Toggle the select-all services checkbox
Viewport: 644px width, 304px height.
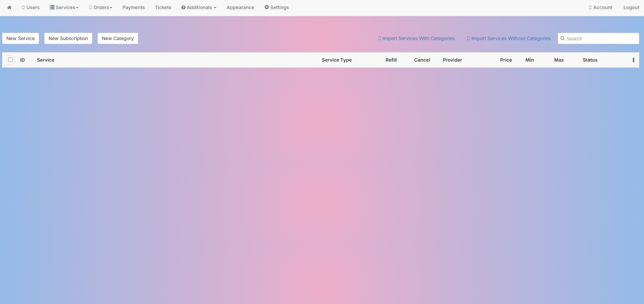pos(10,60)
